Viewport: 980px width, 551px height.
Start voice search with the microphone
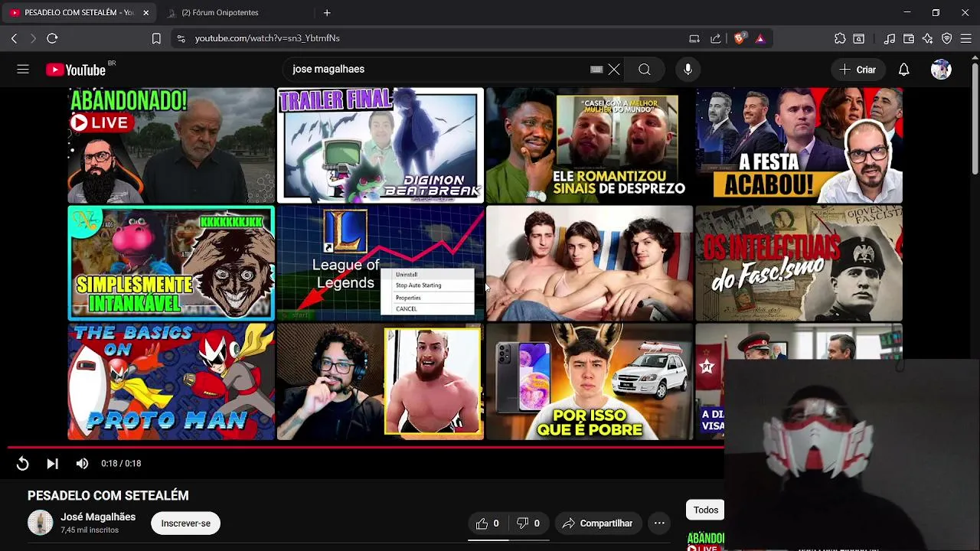coord(688,70)
